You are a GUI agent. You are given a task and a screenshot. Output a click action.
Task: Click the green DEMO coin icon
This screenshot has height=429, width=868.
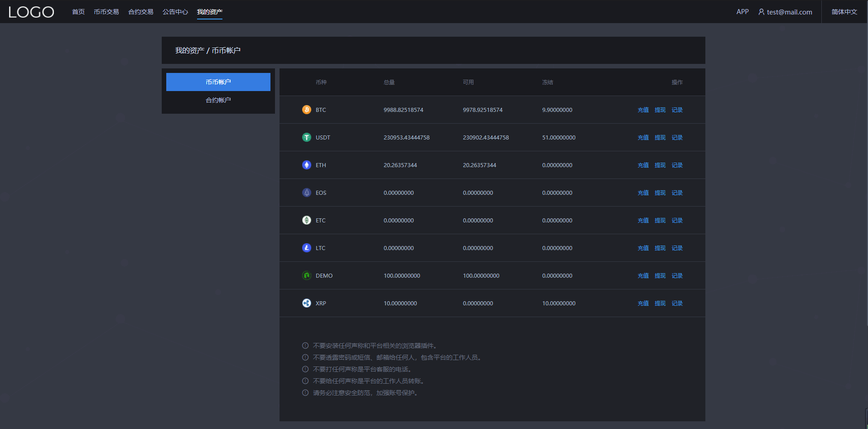pos(307,275)
